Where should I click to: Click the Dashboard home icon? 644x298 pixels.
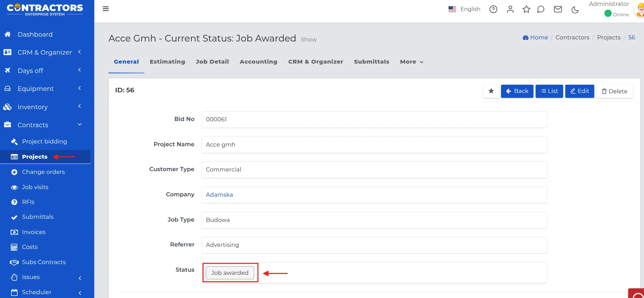tap(8, 34)
